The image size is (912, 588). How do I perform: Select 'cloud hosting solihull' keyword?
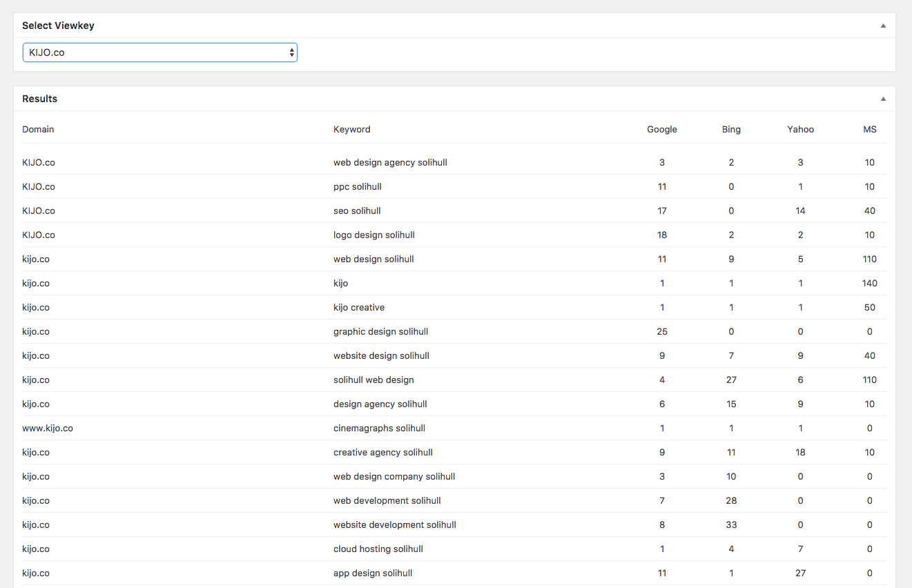(378, 549)
